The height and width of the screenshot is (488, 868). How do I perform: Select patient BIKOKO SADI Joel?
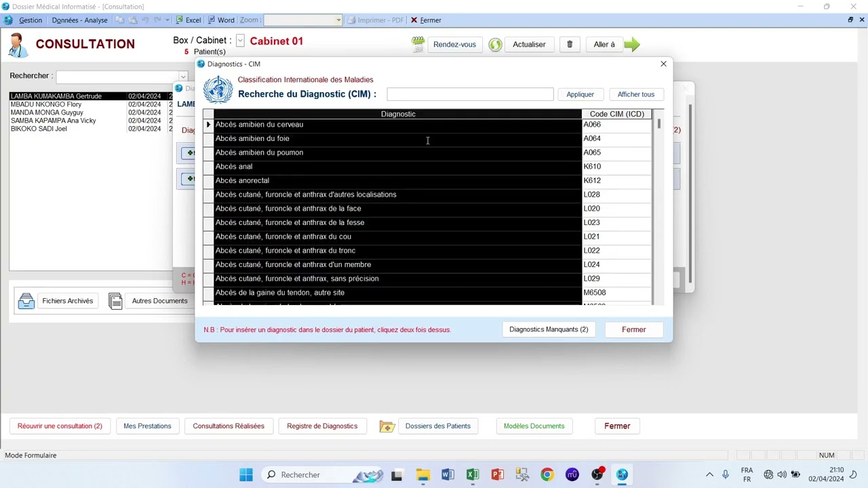(92, 129)
